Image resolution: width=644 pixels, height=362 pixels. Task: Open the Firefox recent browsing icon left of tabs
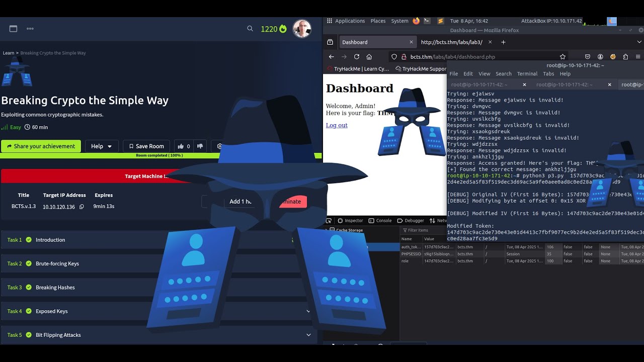pyautogui.click(x=330, y=42)
